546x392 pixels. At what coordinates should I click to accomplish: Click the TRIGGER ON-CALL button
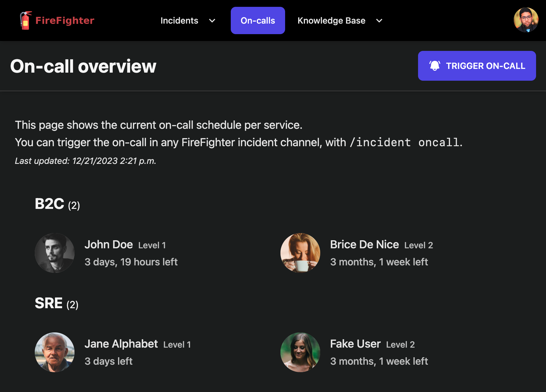pos(477,66)
